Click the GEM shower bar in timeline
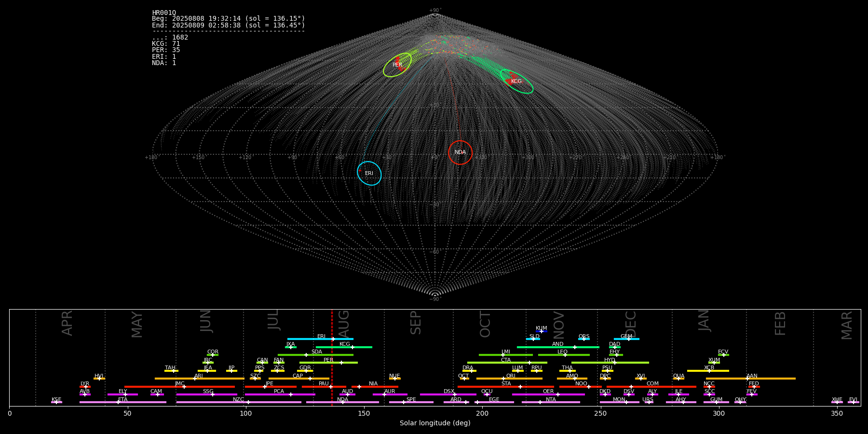The height and width of the screenshot is (434, 868). coord(626,339)
